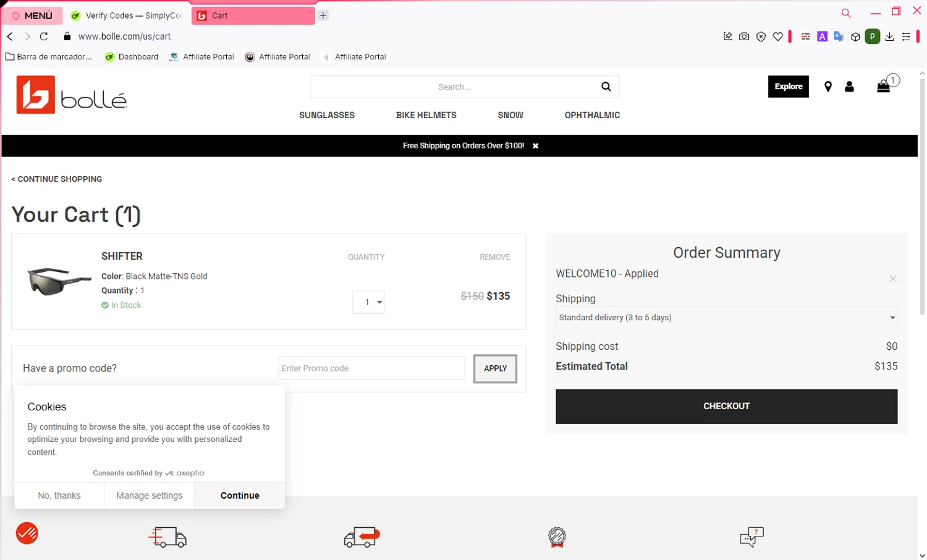Image resolution: width=927 pixels, height=560 pixels.
Task: Open the account user icon
Action: pyautogui.click(x=849, y=87)
